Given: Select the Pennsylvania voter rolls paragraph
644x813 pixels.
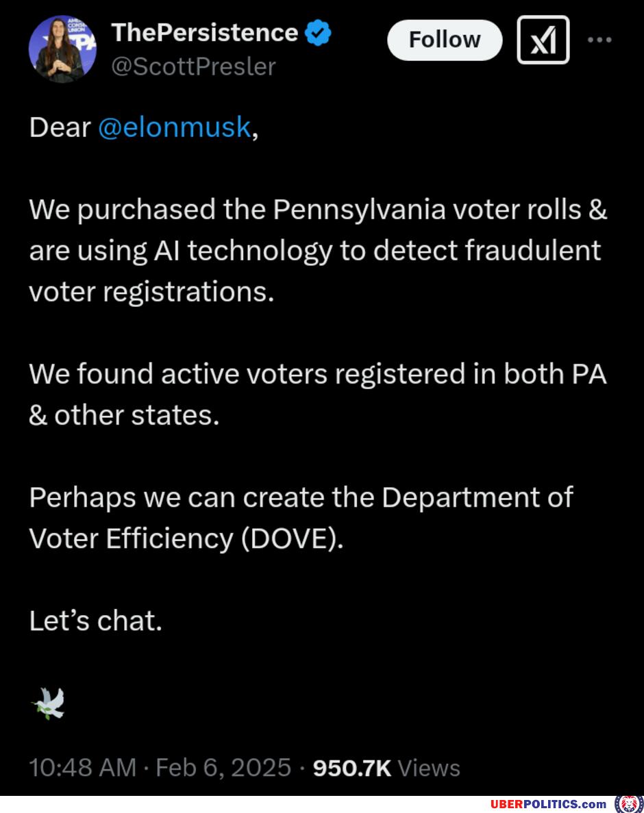Looking at the screenshot, I should click(x=318, y=251).
